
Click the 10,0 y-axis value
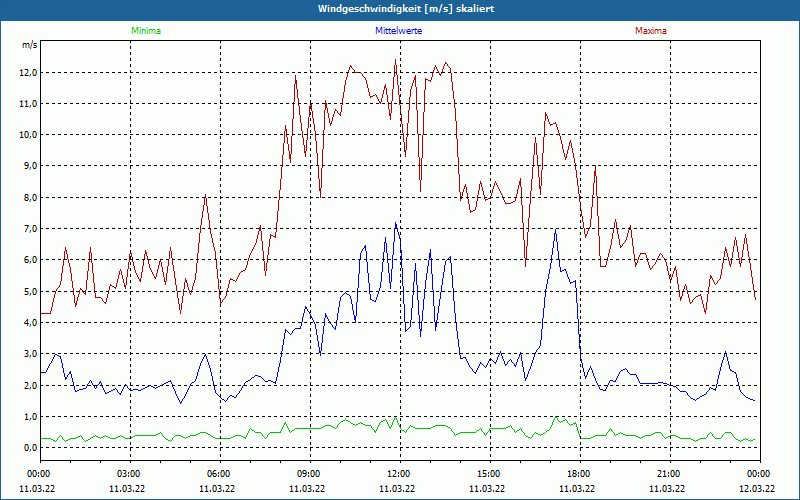pyautogui.click(x=28, y=135)
